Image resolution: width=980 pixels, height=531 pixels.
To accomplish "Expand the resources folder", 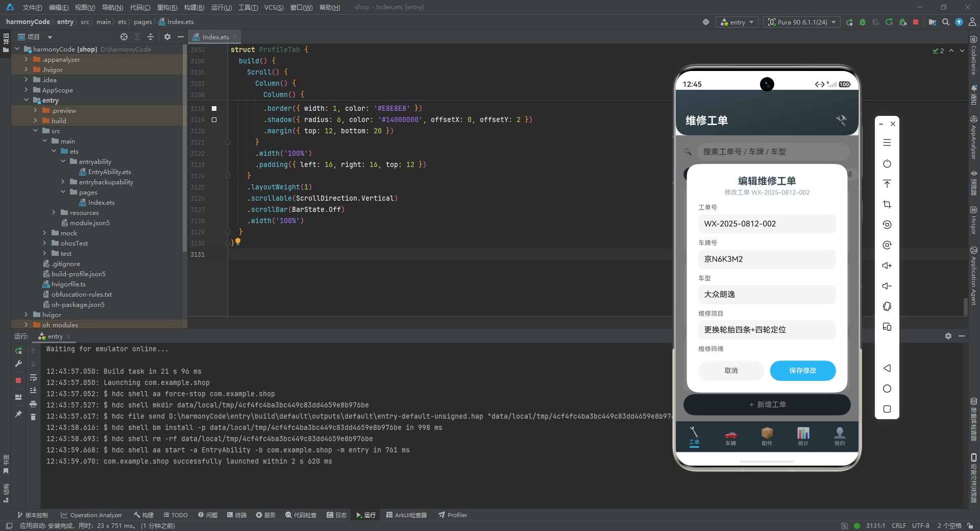I will coord(54,212).
